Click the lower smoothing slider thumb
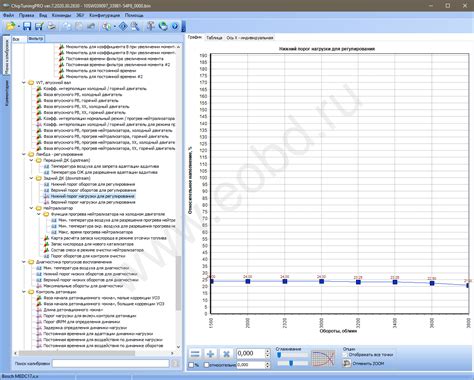 [x=291, y=363]
